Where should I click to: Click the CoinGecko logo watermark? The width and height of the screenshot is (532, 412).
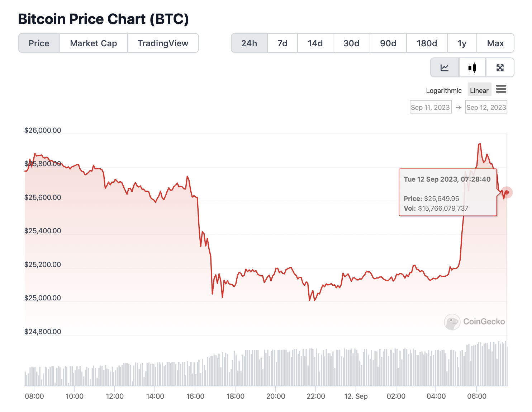474,322
